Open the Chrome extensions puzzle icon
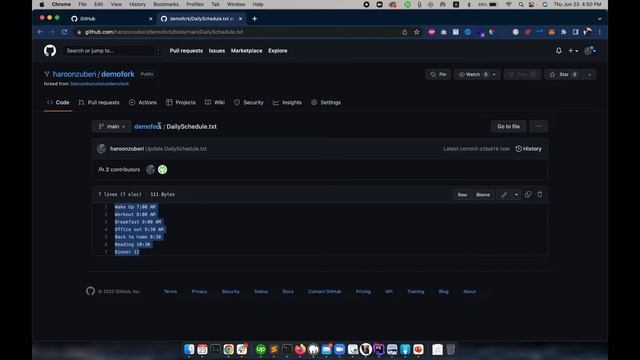Viewport: 640px width, 360px height. tap(564, 32)
